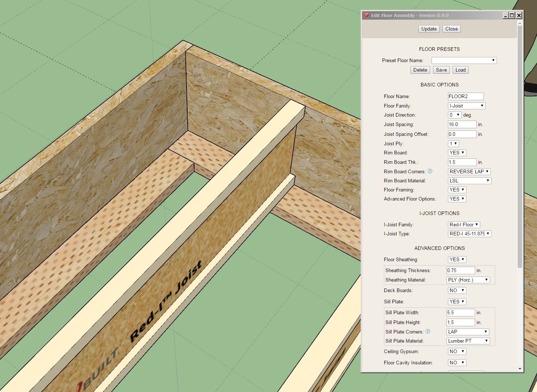Click the Sheathing Thickness field
537x392 pixels.
pos(461,270)
